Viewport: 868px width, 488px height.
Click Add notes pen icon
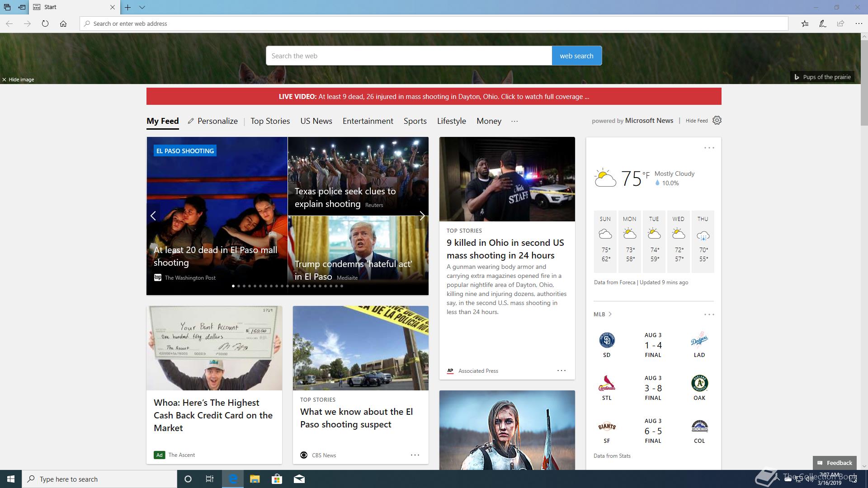click(x=823, y=23)
